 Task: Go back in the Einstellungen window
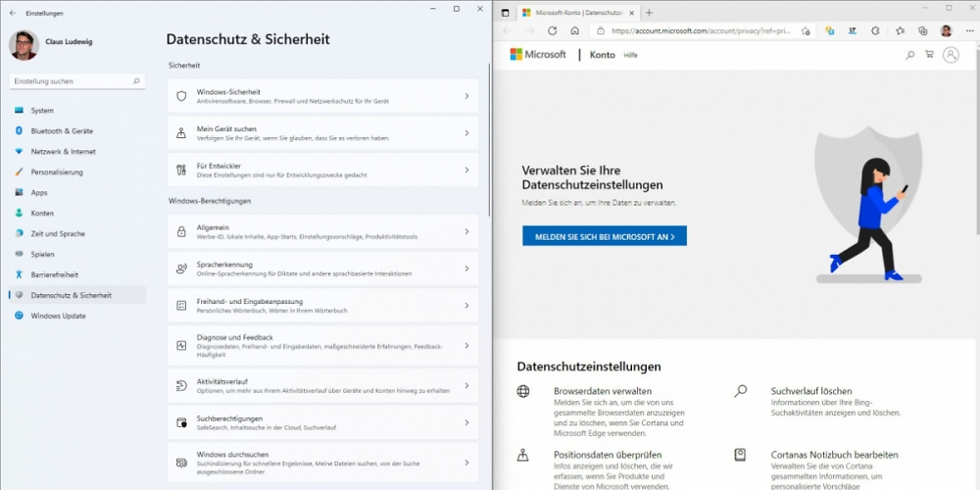(x=13, y=13)
